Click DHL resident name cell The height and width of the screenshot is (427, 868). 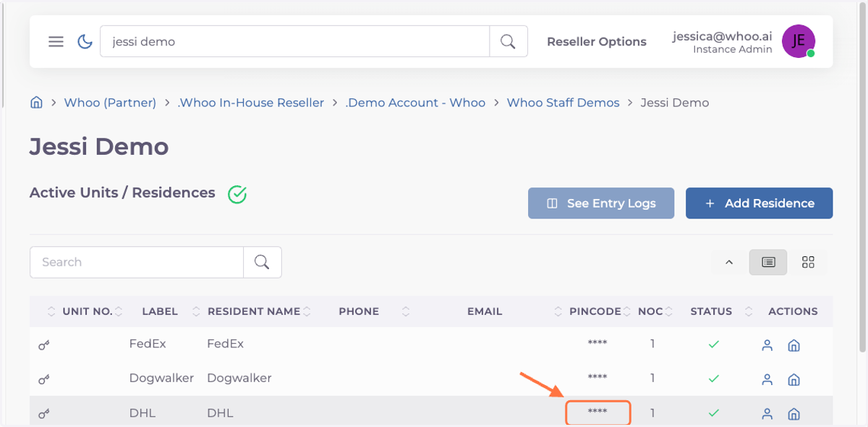point(220,413)
